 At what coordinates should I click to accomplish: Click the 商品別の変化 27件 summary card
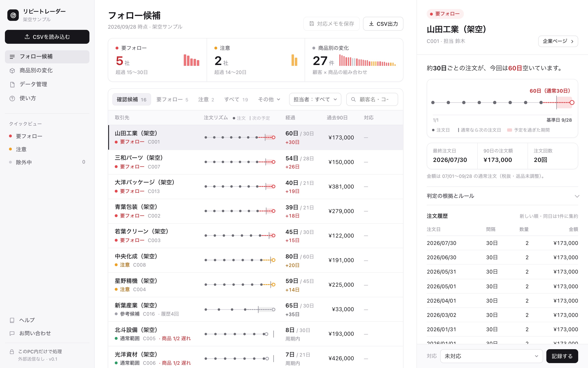tap(354, 60)
